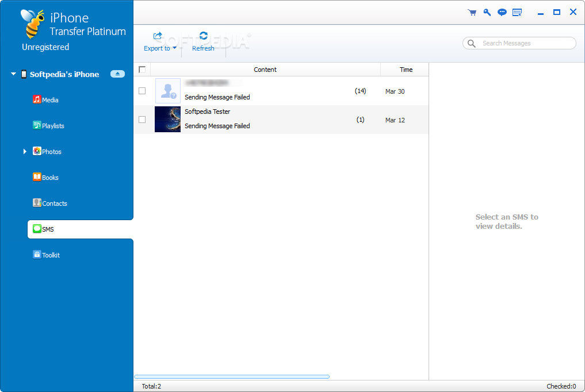
Task: Select Softpedia's iPhone device name
Action: coord(64,74)
